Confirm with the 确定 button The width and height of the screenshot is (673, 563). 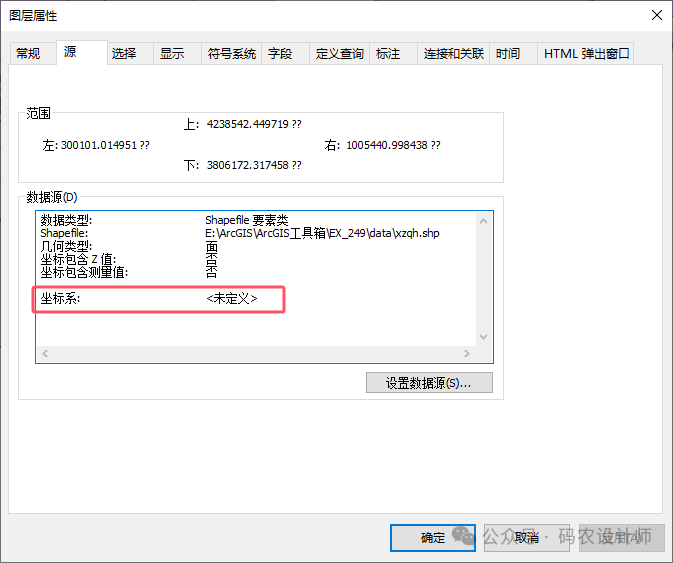[433, 538]
